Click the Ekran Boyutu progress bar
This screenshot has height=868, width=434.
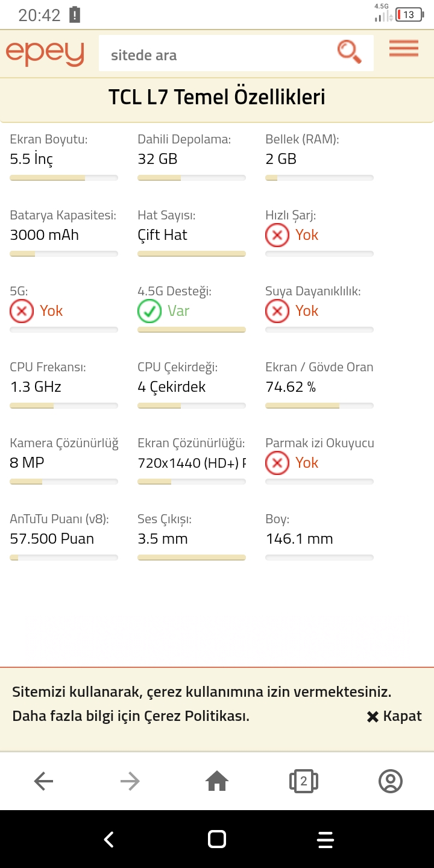[64, 178]
